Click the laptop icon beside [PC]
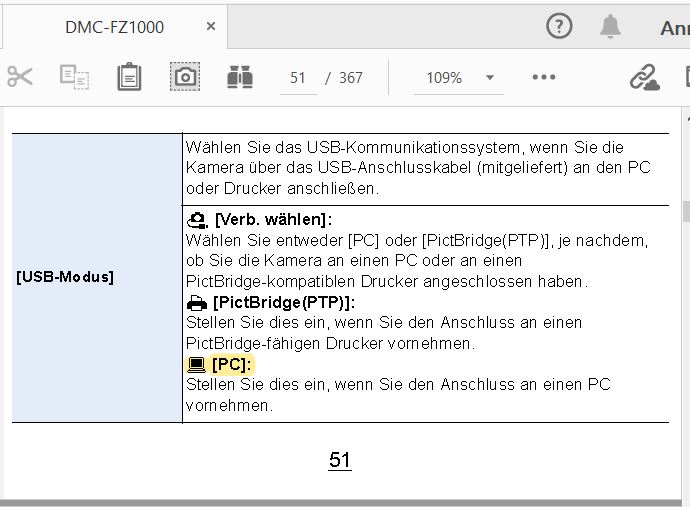Screen dimensions: 690x507 (x=196, y=364)
